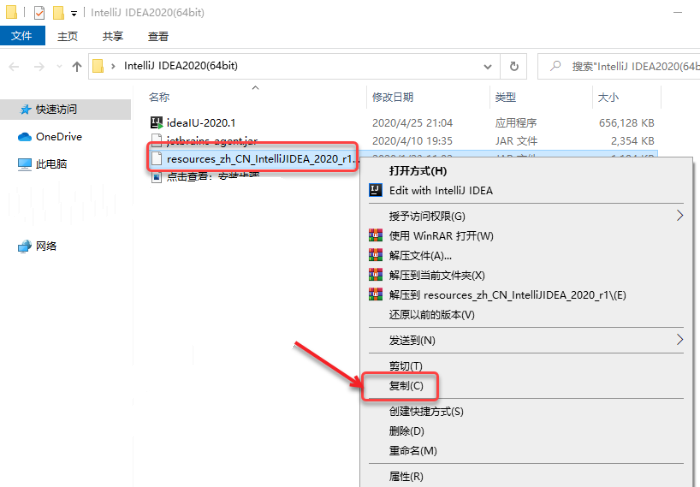Sort by the 名称 column header
The width and height of the screenshot is (700, 487).
click(159, 97)
